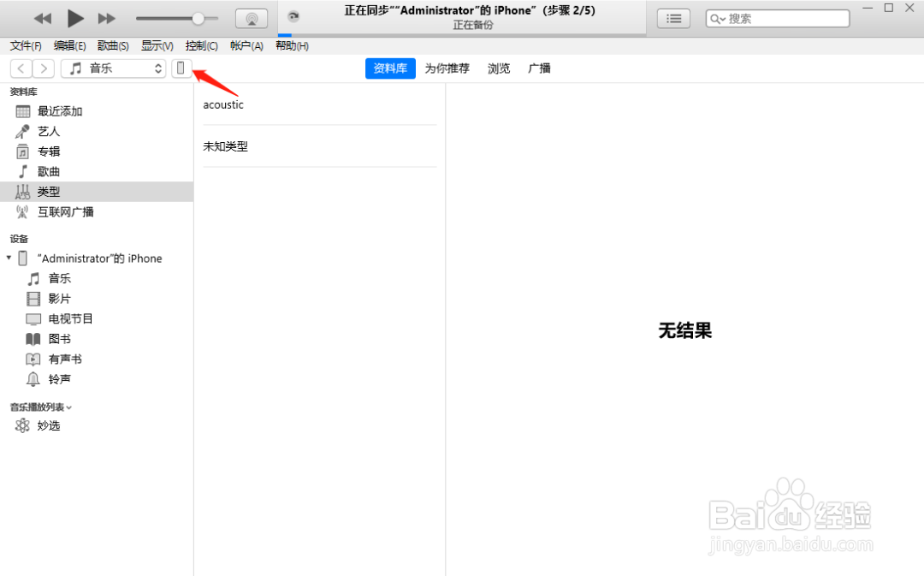This screenshot has width=924, height=576.
Task: Select 专辑 in the library sidebar
Action: [x=97, y=151]
